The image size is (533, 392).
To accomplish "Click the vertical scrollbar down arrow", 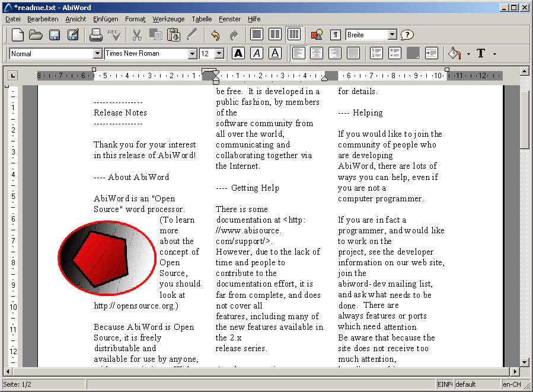I will coord(524,362).
